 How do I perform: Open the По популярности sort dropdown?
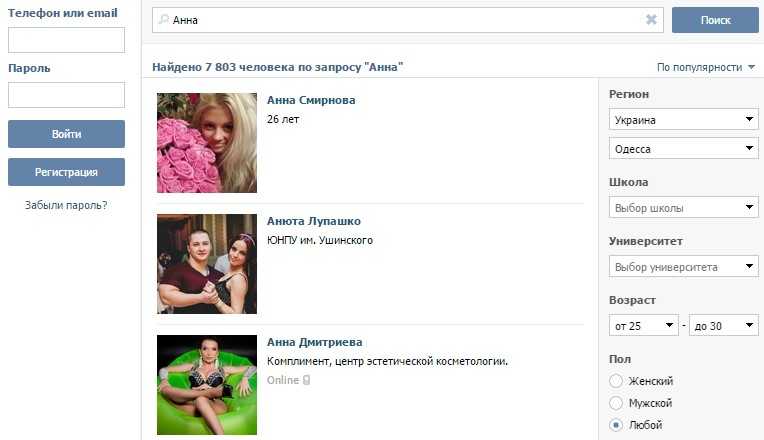(x=706, y=67)
